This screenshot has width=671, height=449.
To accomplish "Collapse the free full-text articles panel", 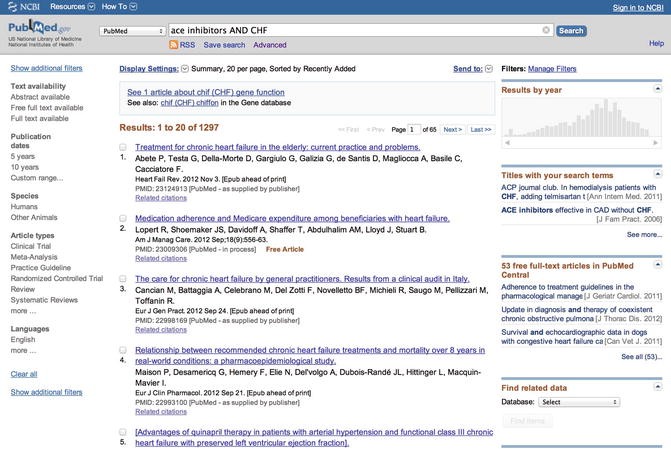I will coord(657,265).
